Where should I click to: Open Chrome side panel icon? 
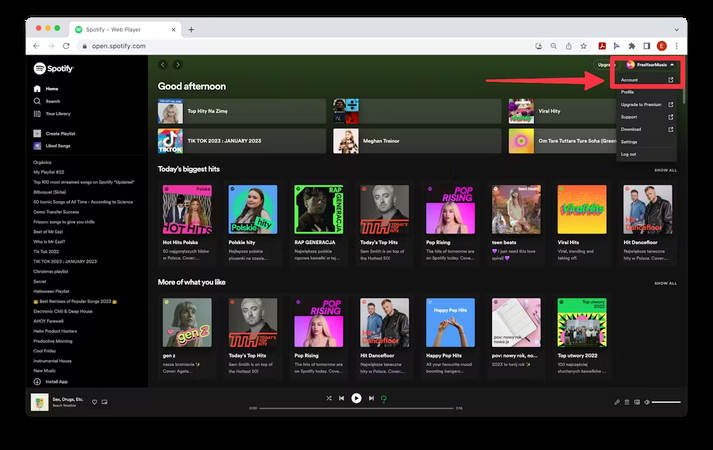pos(647,46)
